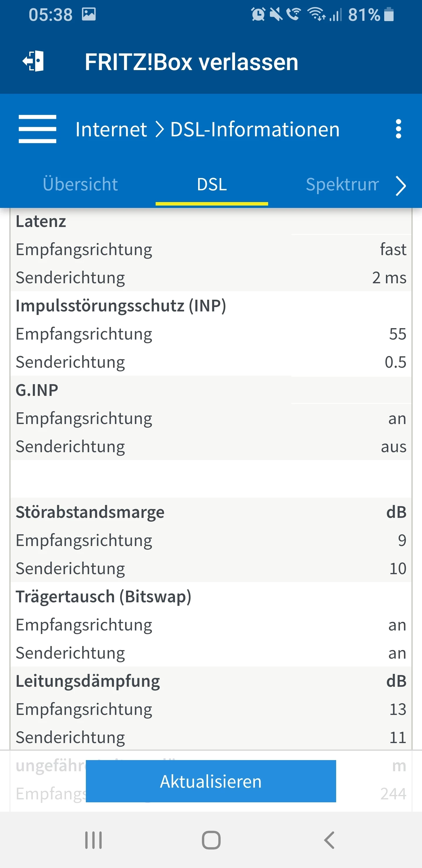Screen dimensions: 422x868
Task: Tap the Android recent apps icon
Action: [93, 840]
